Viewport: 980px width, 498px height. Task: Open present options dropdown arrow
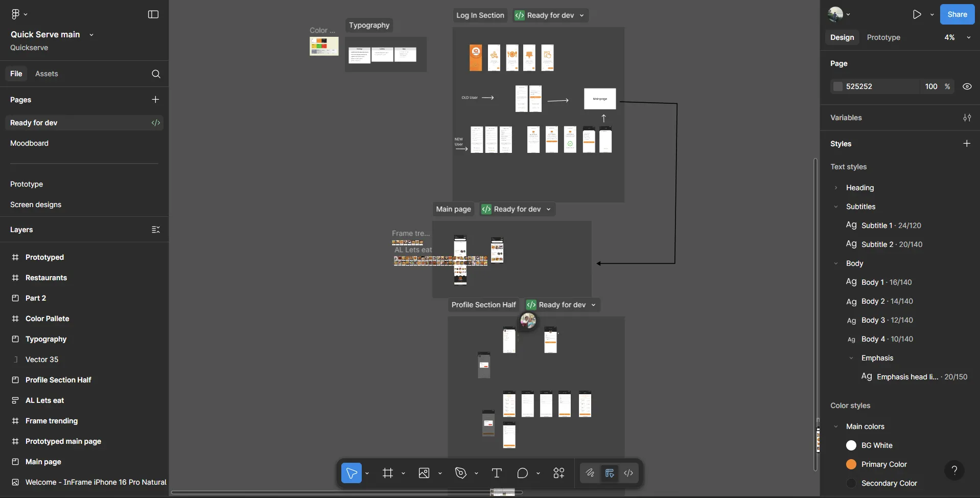[932, 14]
